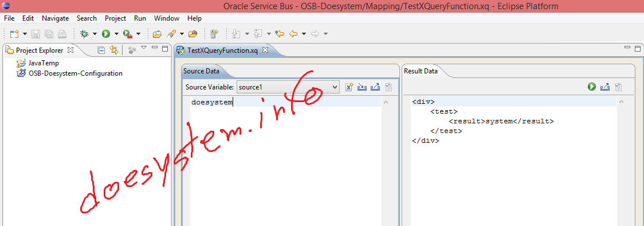Toggle Link with Editor in Project Explorer

tap(114, 50)
